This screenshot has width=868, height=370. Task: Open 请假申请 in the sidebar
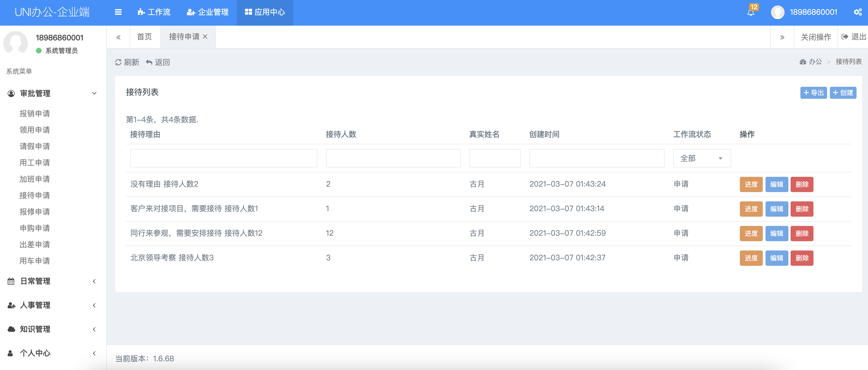click(x=35, y=146)
